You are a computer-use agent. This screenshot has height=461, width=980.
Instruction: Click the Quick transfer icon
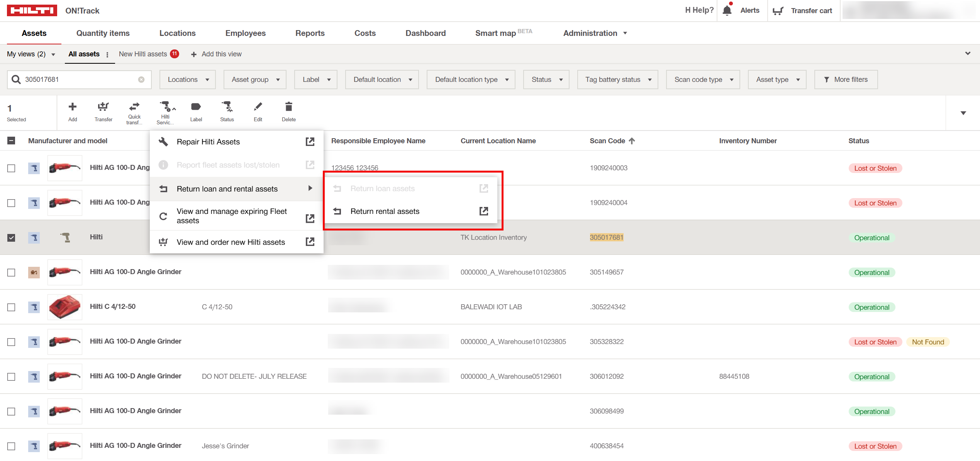(134, 106)
